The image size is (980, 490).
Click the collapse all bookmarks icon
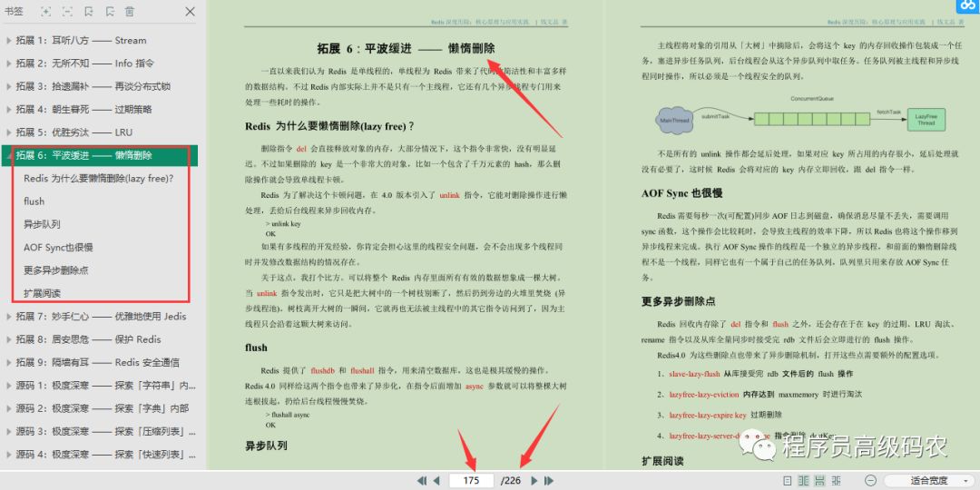tap(67, 11)
